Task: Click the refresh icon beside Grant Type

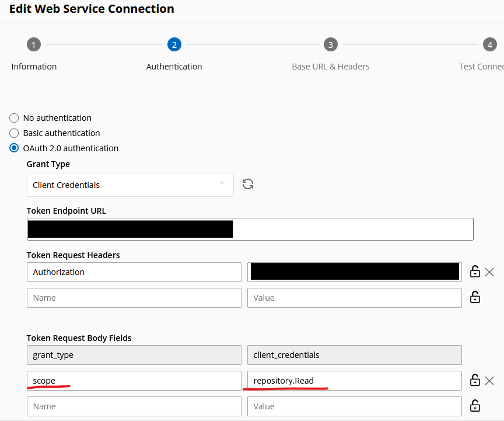Action: coord(248,184)
